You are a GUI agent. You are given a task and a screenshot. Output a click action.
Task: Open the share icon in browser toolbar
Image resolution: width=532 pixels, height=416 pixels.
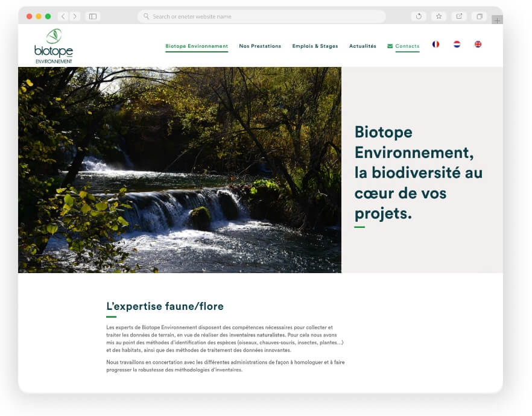point(459,16)
